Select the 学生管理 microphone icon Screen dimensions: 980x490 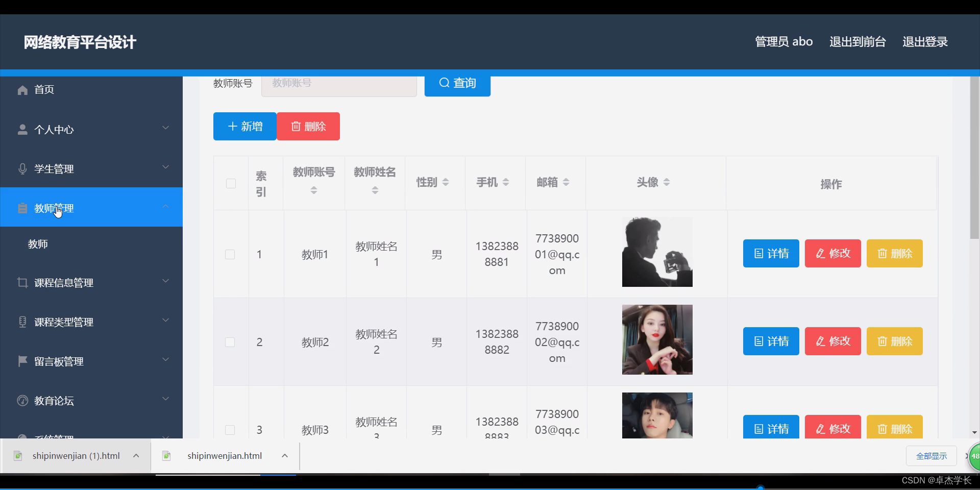click(x=22, y=168)
